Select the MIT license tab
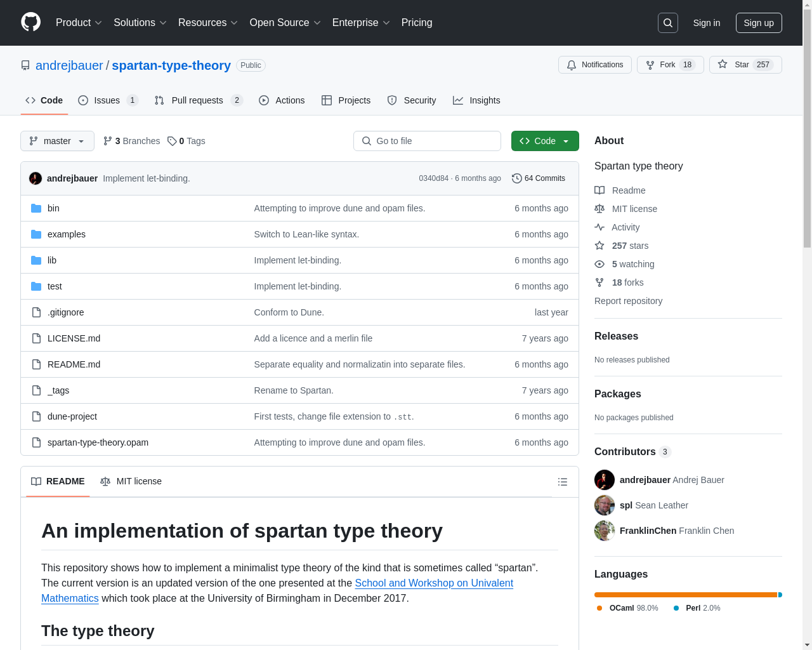This screenshot has height=650, width=812. [131, 481]
